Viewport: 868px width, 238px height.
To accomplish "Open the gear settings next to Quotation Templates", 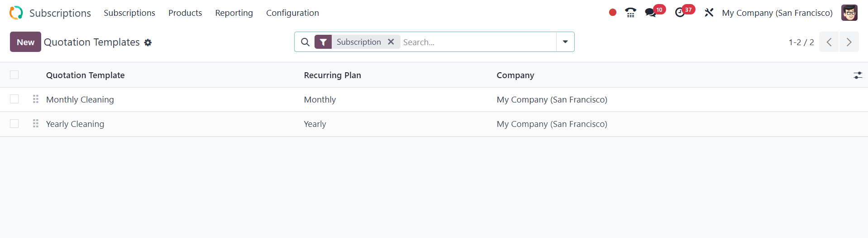I will (148, 42).
